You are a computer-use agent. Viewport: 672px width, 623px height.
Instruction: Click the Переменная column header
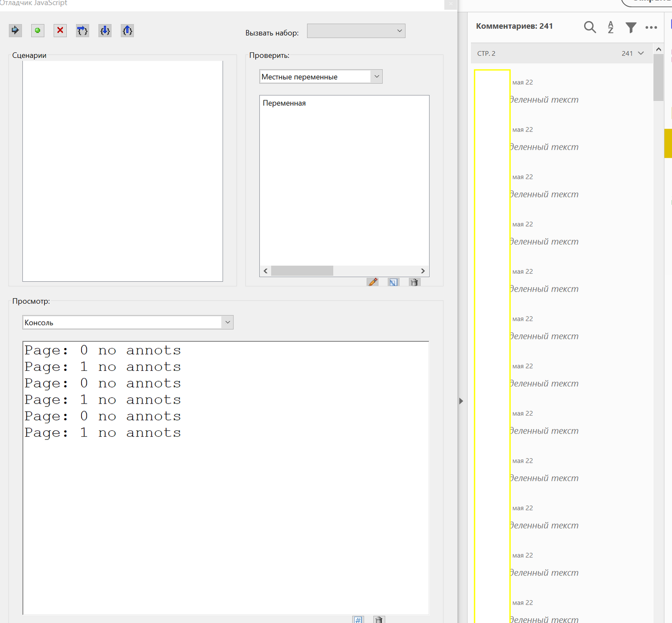[x=284, y=103]
